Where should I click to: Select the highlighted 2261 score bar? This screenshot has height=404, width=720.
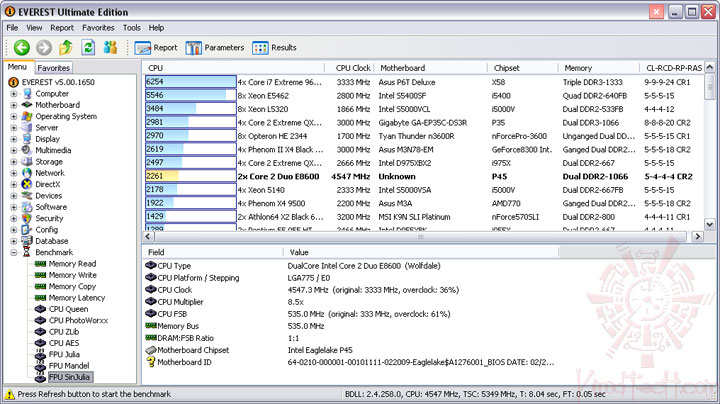point(191,176)
